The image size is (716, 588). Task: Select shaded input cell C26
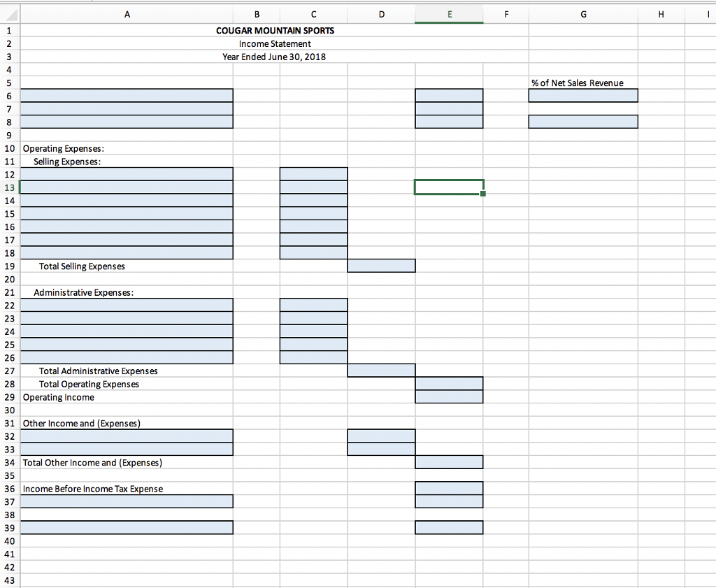(313, 357)
